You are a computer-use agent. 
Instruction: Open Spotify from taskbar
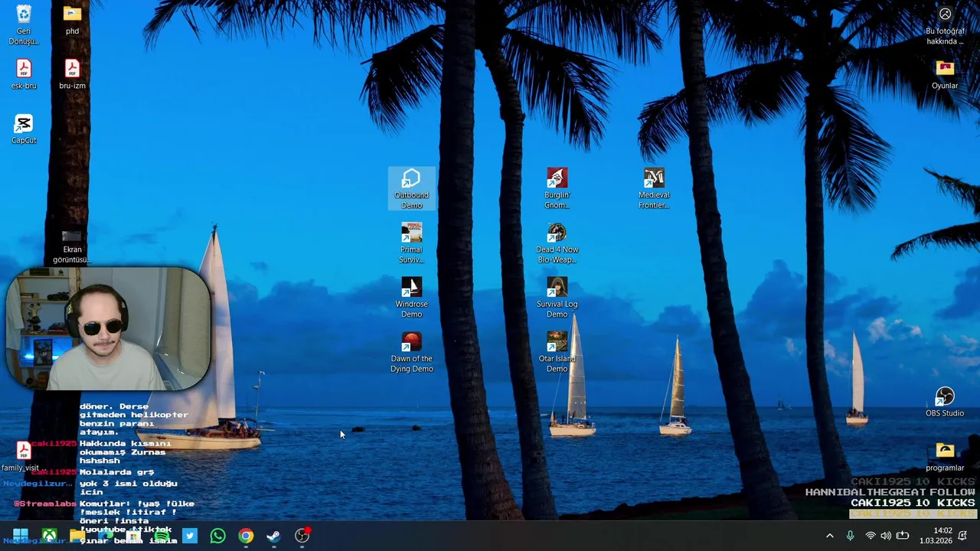[162, 536]
